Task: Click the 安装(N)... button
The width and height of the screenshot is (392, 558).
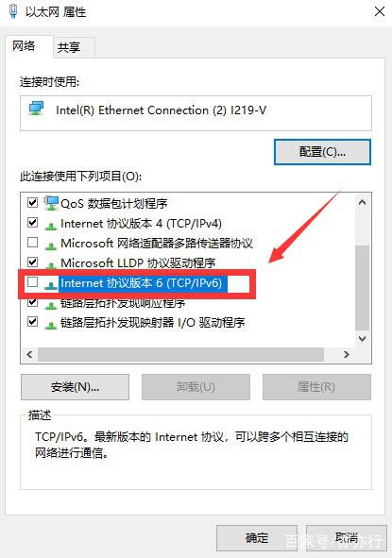Action: point(75,387)
